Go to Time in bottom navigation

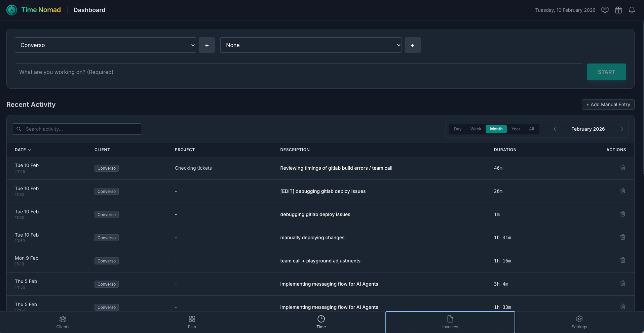(321, 322)
